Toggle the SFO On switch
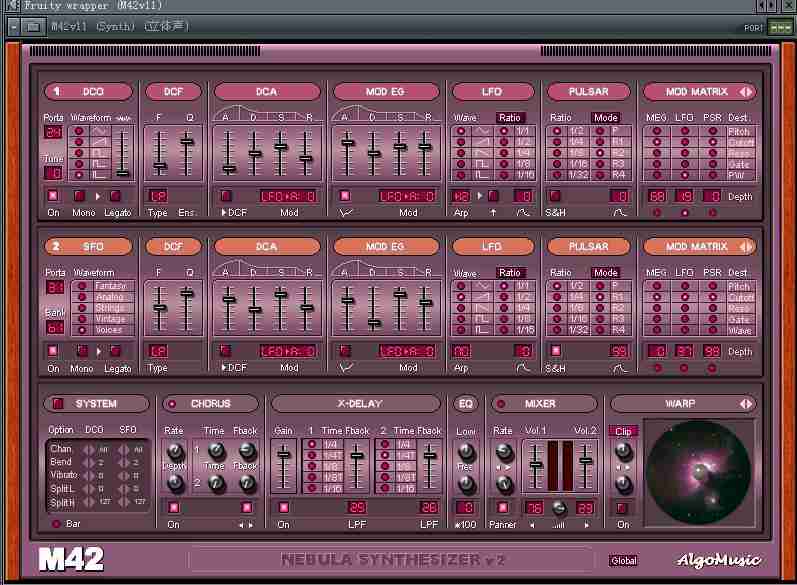 (52, 351)
